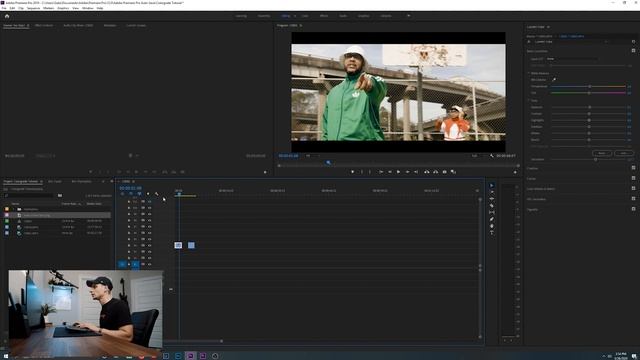Export a frame with the camera icon
Viewport: 640px width, 360px height.
coord(444,172)
